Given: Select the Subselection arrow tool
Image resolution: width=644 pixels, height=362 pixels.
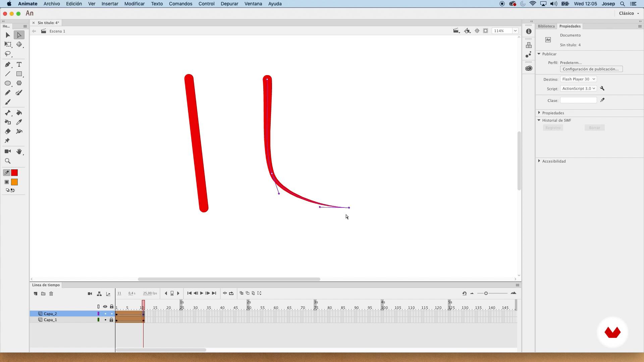Looking at the screenshot, I should (19, 35).
